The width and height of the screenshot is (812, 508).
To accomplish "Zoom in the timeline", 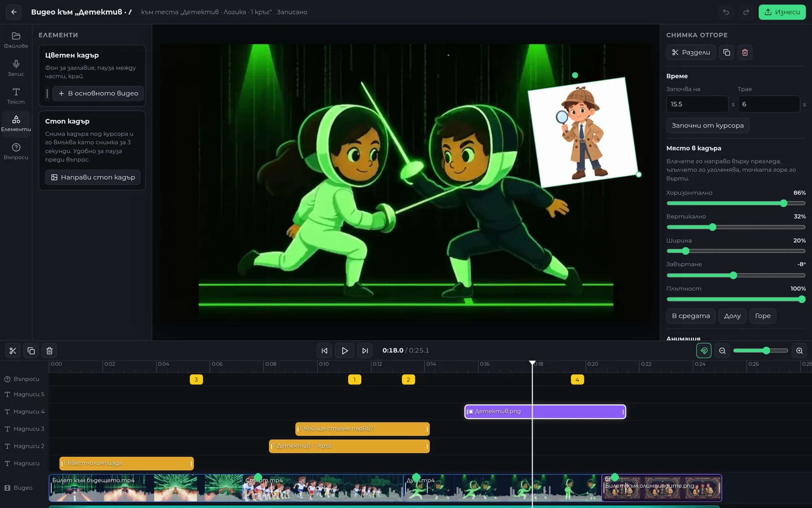I will tap(799, 351).
